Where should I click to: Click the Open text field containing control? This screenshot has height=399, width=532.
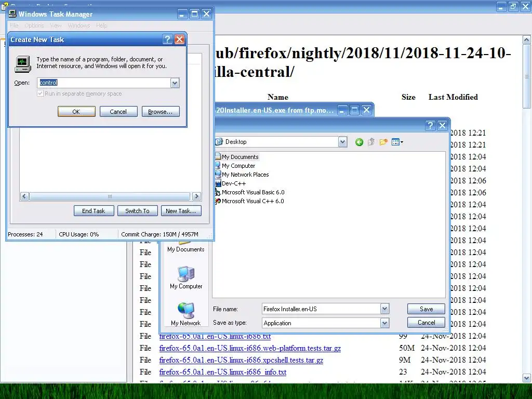point(104,83)
